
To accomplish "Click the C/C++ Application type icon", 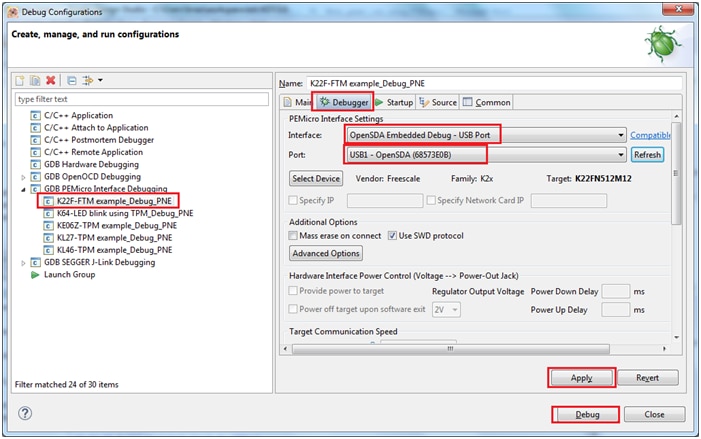I will point(35,115).
